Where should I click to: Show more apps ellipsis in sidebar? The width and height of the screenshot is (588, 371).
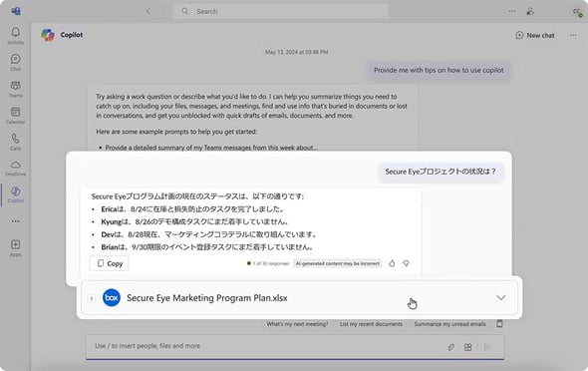(15, 221)
